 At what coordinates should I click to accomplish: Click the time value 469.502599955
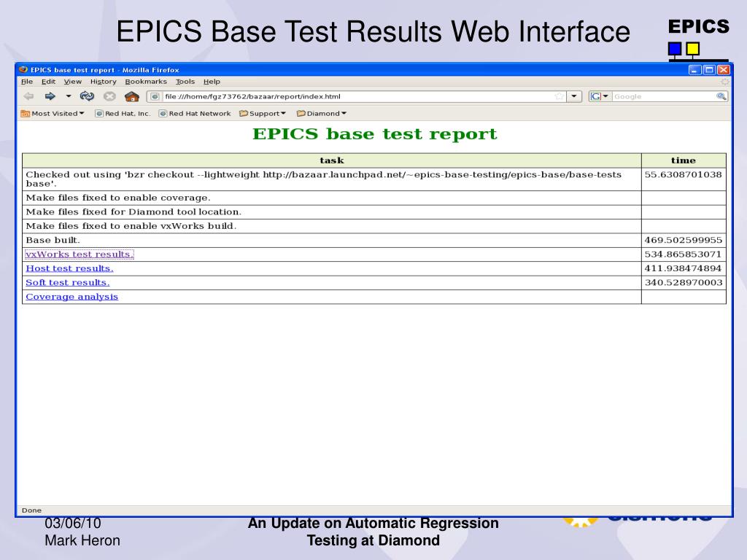click(x=683, y=241)
